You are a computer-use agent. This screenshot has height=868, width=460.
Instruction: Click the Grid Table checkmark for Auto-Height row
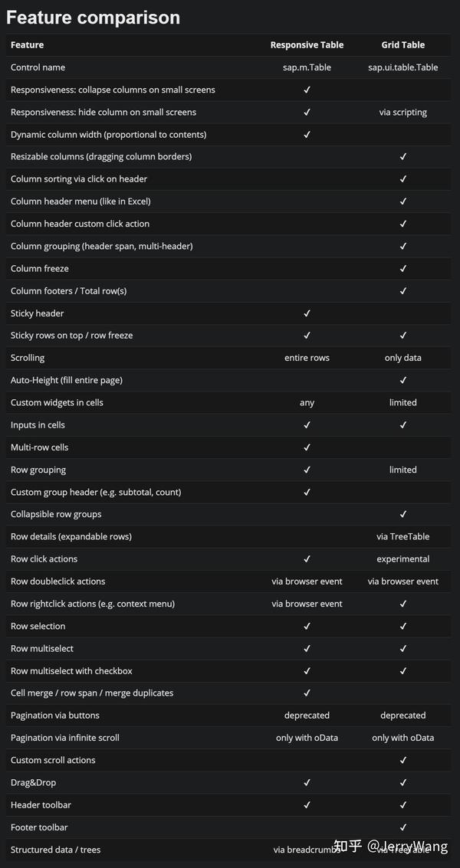[403, 380]
